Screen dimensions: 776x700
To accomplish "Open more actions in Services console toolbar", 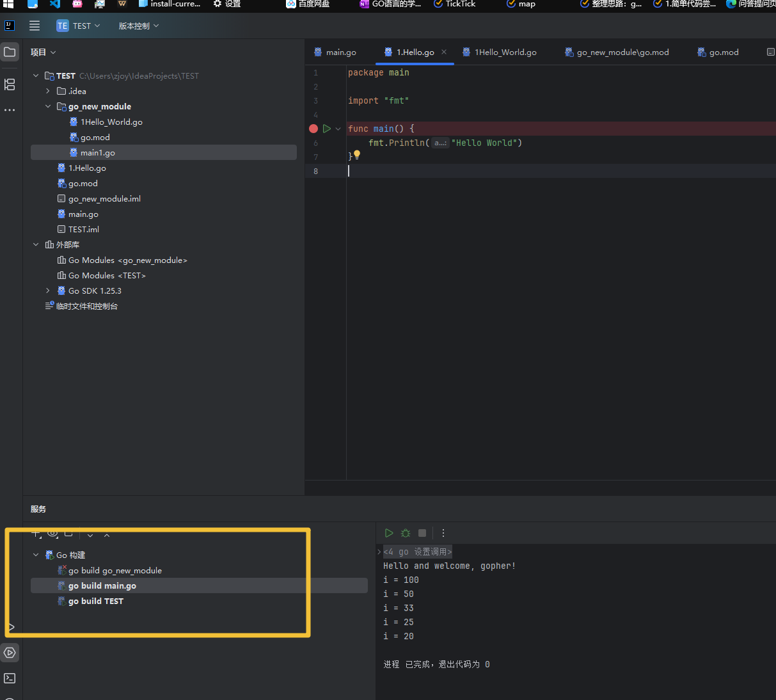I will click(x=443, y=533).
